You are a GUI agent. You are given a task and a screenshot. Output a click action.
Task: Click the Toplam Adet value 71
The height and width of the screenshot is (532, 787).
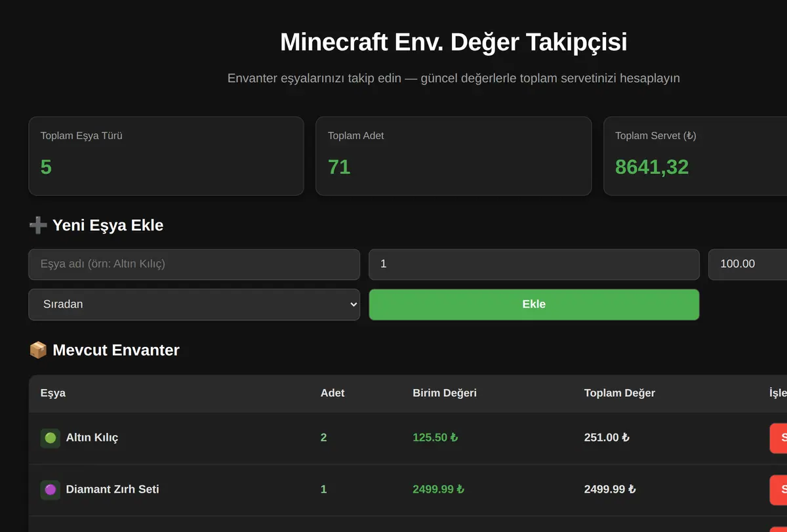(x=339, y=167)
